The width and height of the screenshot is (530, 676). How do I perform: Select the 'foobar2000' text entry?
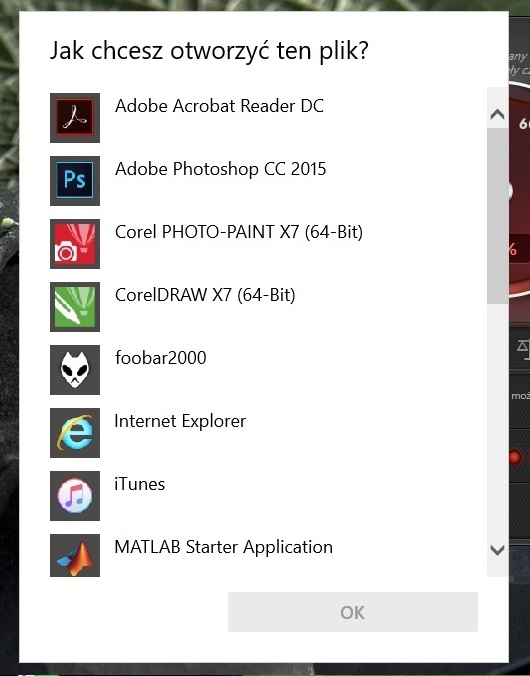tap(160, 358)
